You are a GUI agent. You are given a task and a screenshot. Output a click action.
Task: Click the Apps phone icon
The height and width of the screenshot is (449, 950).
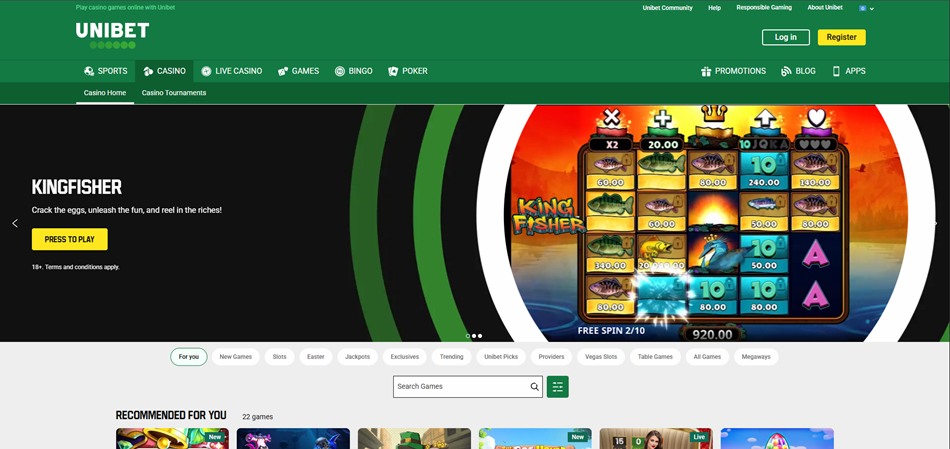836,71
